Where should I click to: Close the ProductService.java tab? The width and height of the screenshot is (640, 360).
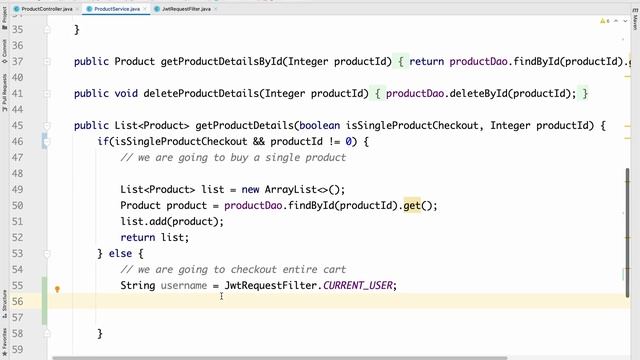tap(145, 9)
